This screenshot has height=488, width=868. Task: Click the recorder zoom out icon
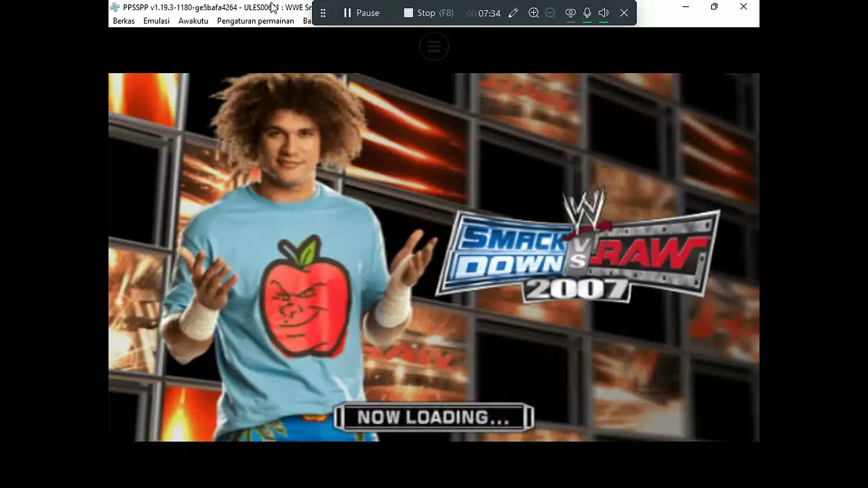[550, 13]
